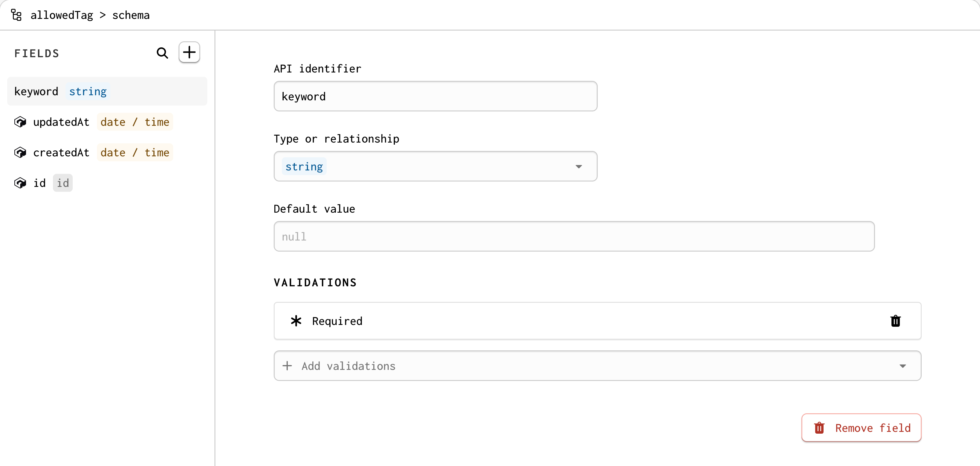
Task: Click the schema icon in the breadcrumb
Action: point(16,15)
